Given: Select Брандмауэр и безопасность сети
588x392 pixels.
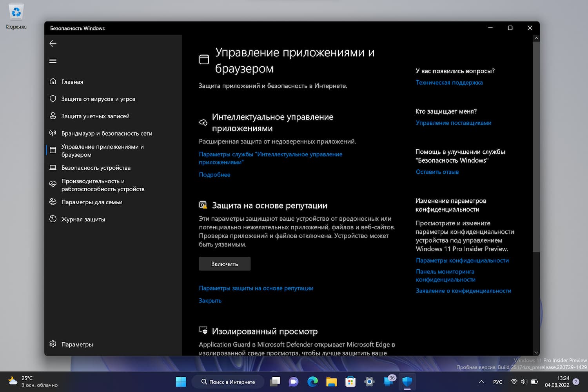Looking at the screenshot, I should click(x=106, y=133).
